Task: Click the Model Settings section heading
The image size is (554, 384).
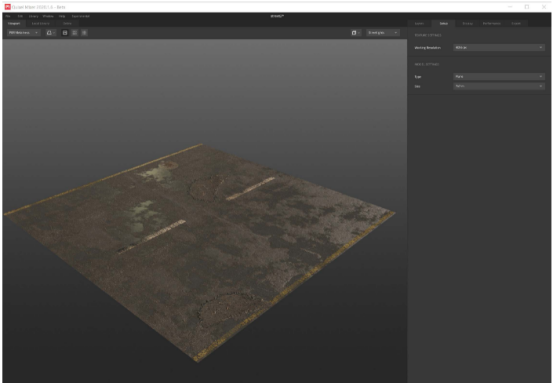Action: click(x=426, y=64)
